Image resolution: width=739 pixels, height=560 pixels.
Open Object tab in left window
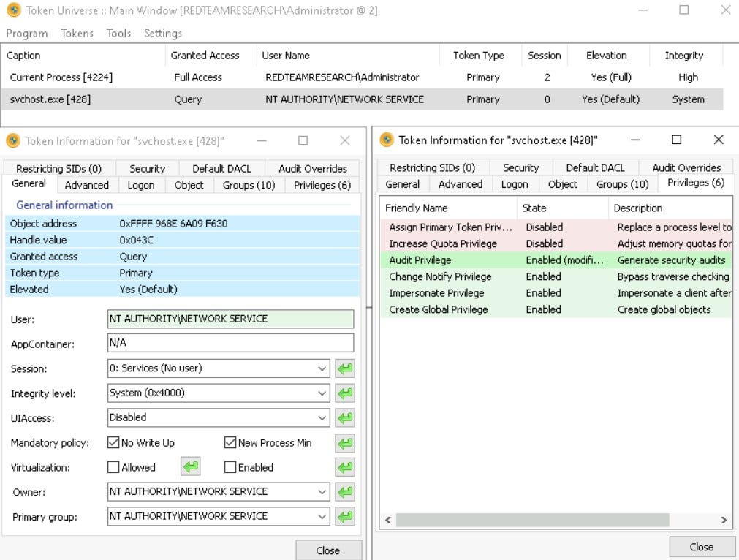(x=189, y=185)
